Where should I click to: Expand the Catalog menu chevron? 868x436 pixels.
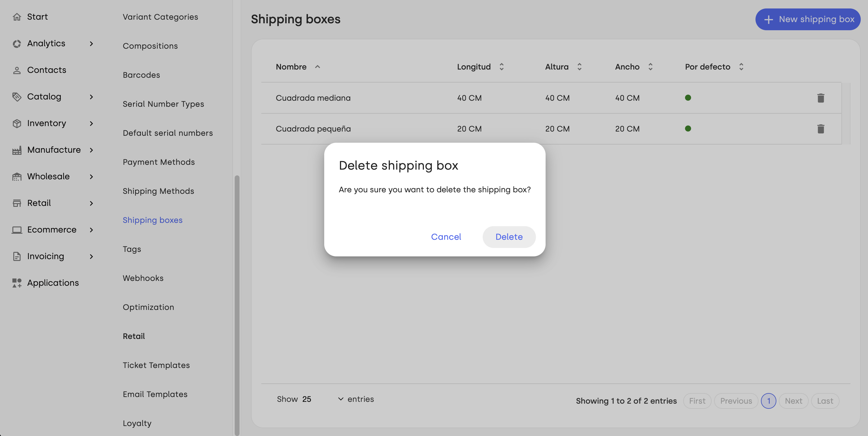tap(91, 97)
